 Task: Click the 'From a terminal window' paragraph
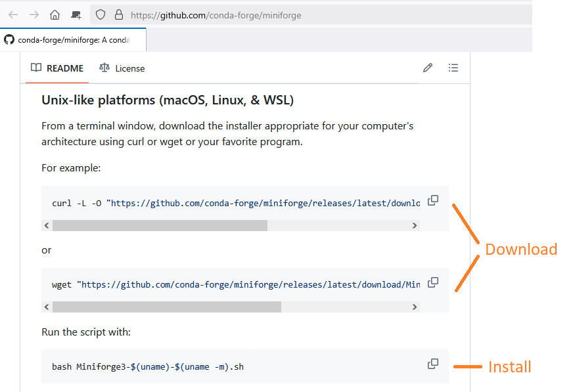(227, 133)
